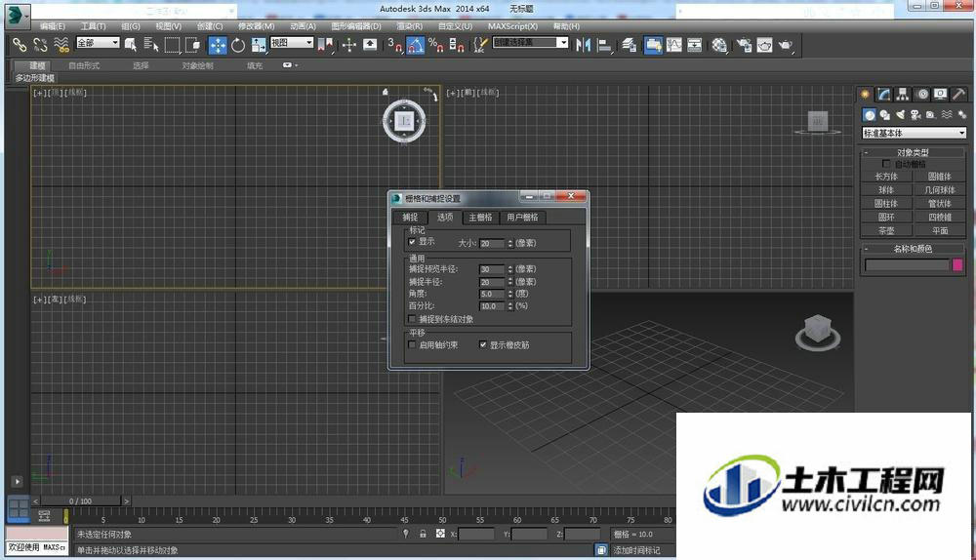
Task: Switch to the Hierarchy command panel
Action: pyautogui.click(x=903, y=94)
